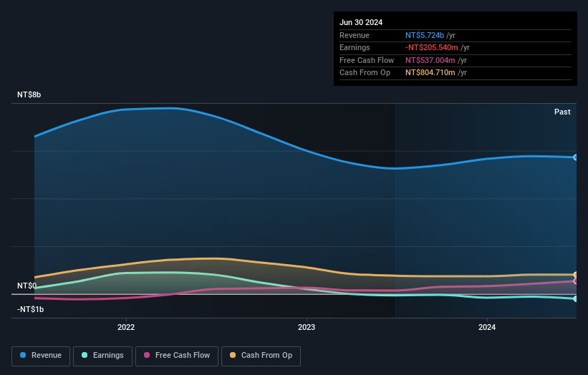Click the blue Revenue legend dot
The width and height of the screenshot is (588, 375).
tap(23, 355)
